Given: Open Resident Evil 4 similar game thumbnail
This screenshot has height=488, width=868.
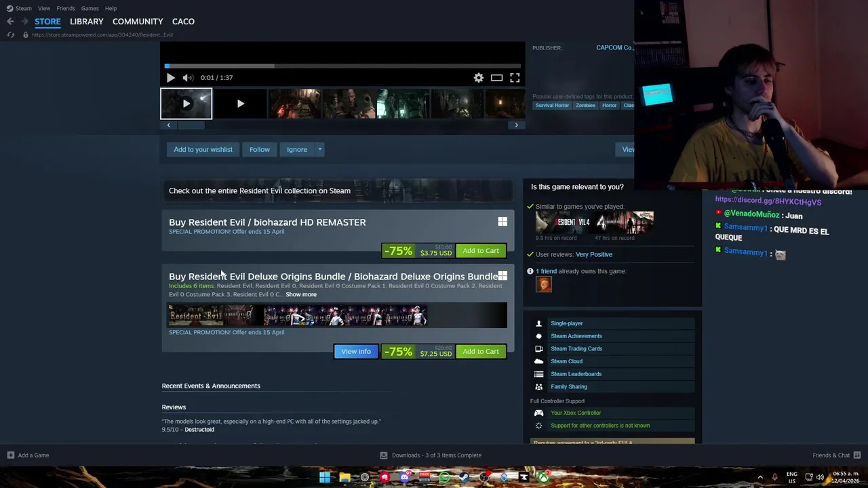Looking at the screenshot, I should [564, 222].
